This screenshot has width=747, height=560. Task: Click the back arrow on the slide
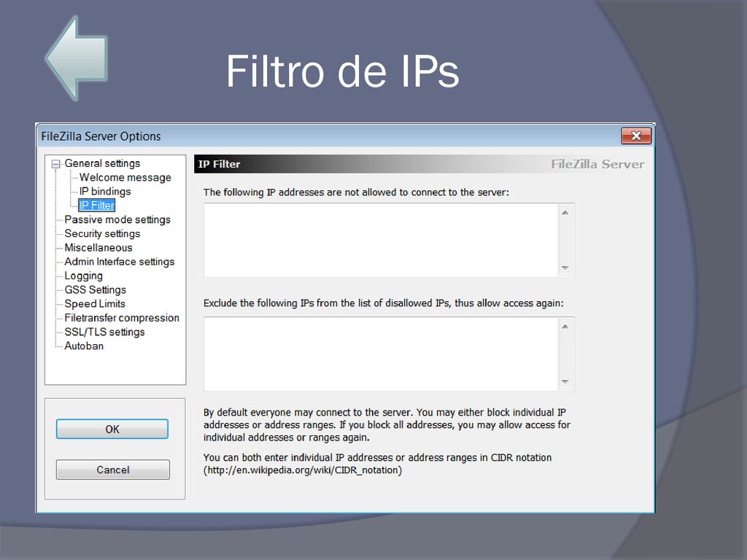point(76,58)
